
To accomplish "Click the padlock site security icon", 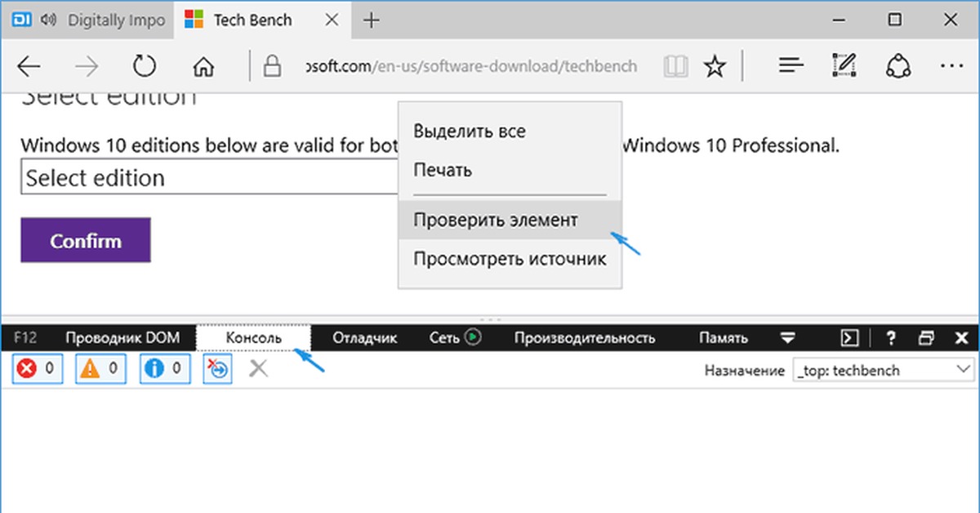I will [x=274, y=66].
